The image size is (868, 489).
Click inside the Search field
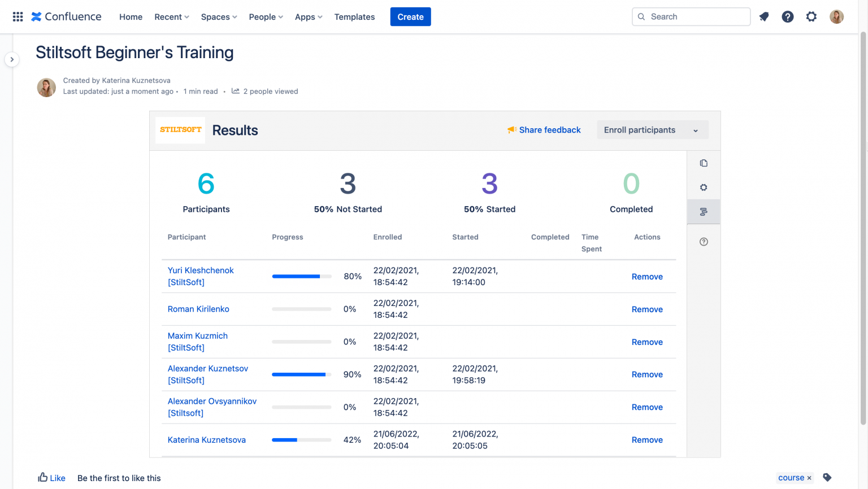point(691,16)
